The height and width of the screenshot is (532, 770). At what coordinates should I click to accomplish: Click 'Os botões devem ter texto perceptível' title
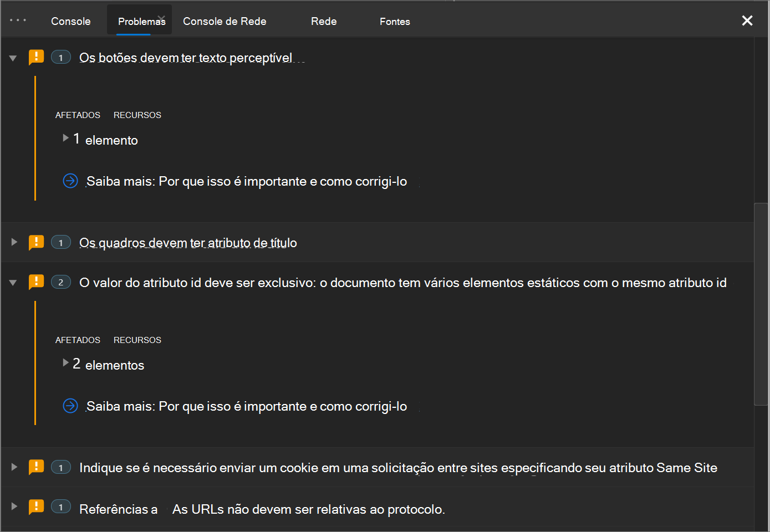tap(186, 58)
